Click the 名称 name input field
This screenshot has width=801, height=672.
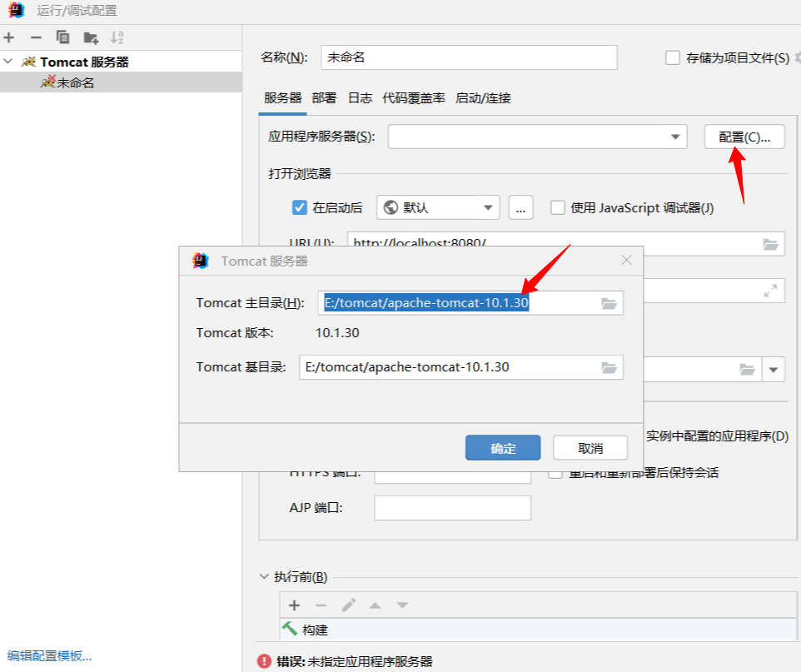tap(469, 57)
